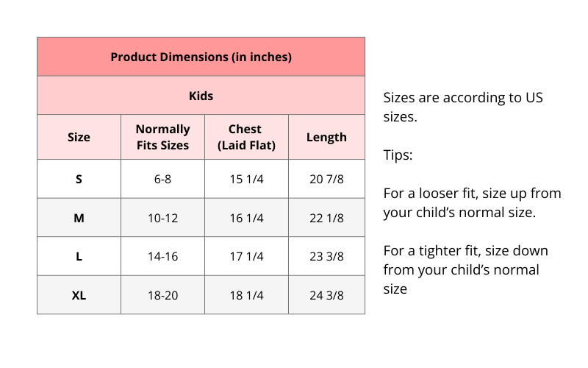Select the 6-8 fits sizes cell
Image resolution: width=588 pixels, height=368 pixels.
(x=162, y=179)
